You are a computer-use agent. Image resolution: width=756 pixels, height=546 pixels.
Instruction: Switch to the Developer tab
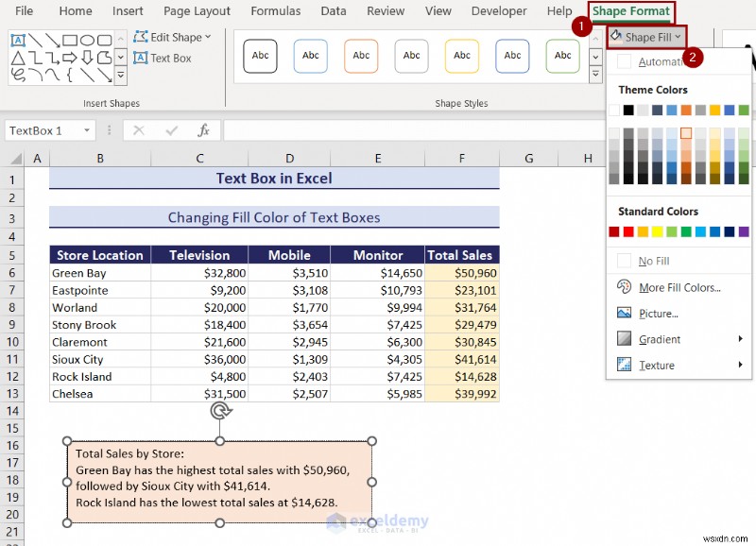(499, 10)
